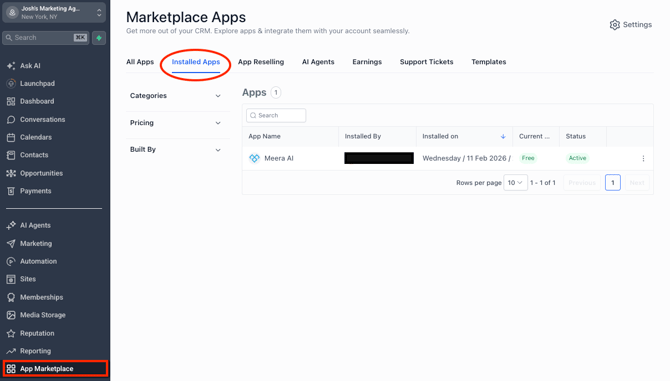The height and width of the screenshot is (381, 670).
Task: Switch to the App Reselling tab
Action: (x=261, y=62)
